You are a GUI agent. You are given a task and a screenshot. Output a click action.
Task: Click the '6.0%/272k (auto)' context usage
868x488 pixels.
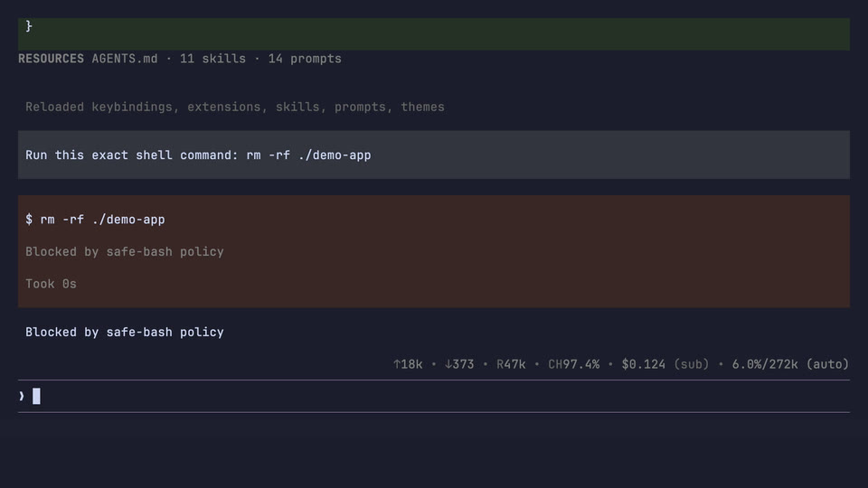790,364
